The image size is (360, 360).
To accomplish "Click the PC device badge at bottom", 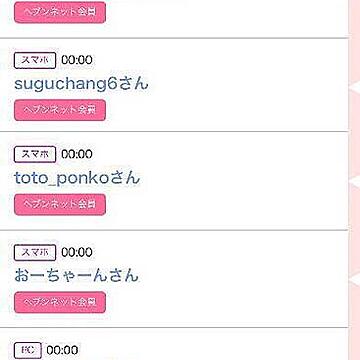I will point(28,350).
